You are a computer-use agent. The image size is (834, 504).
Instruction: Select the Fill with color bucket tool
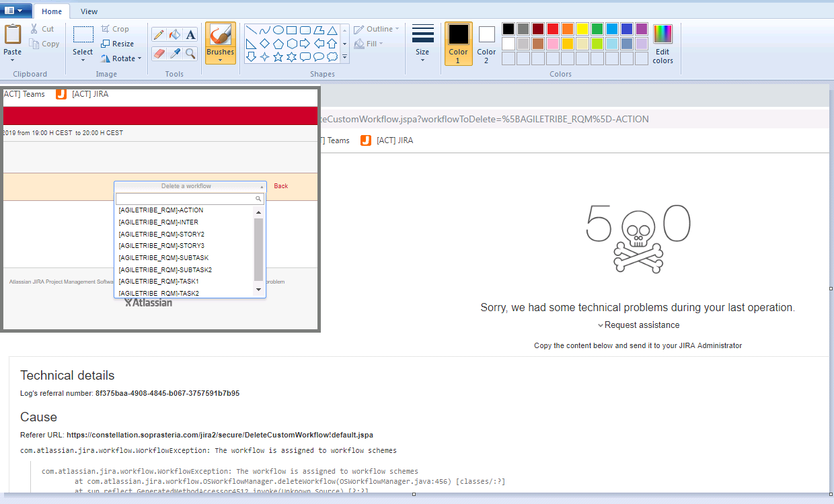pos(175,34)
